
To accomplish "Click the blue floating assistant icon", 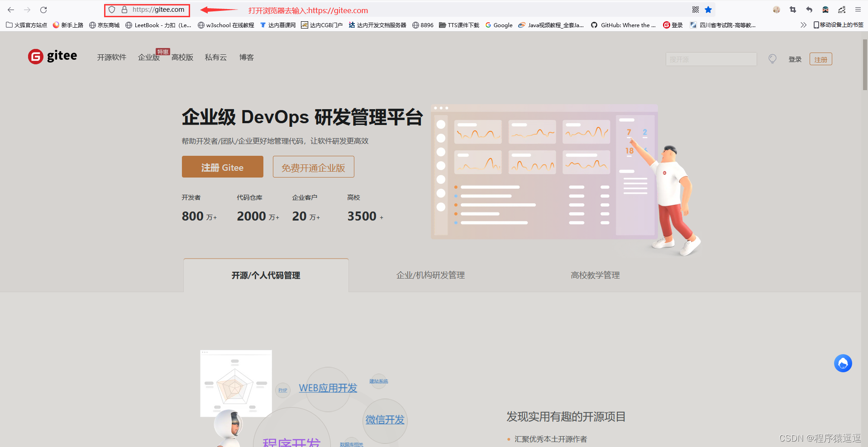I will [843, 363].
